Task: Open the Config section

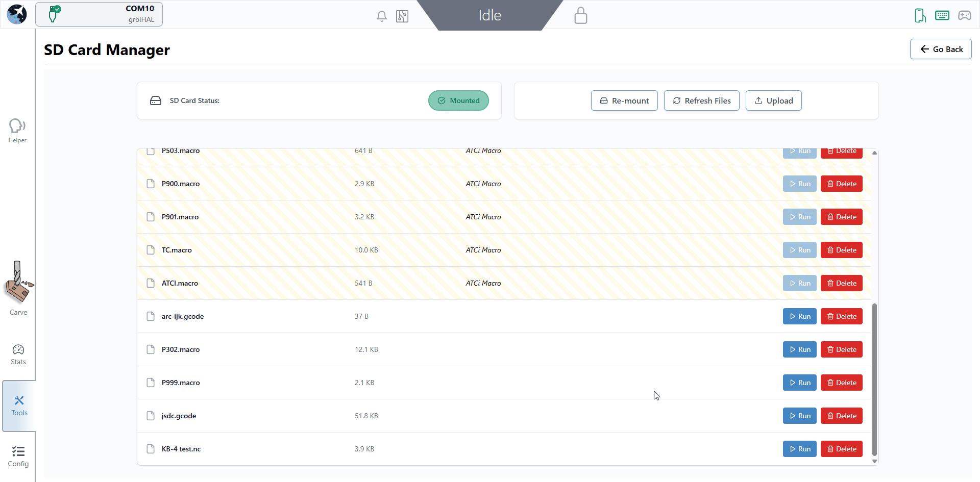Action: coord(18,456)
